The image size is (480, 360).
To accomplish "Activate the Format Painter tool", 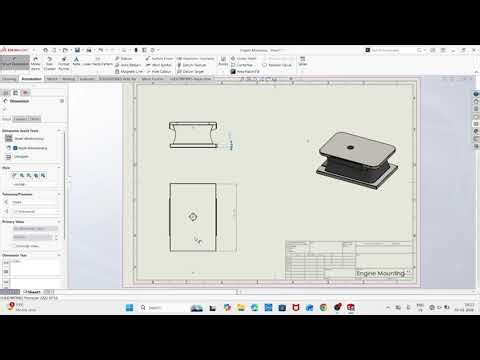I will tap(64, 63).
